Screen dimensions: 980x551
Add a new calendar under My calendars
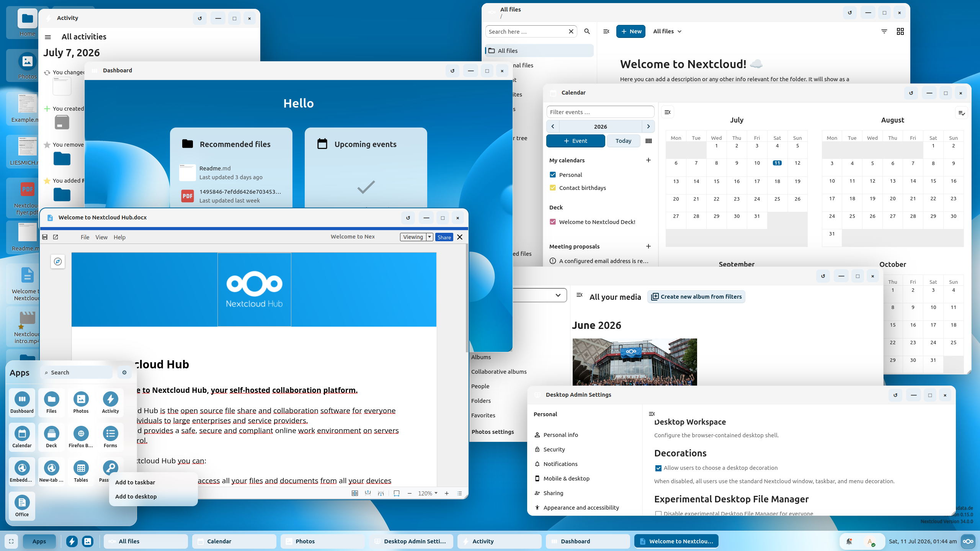pos(648,160)
